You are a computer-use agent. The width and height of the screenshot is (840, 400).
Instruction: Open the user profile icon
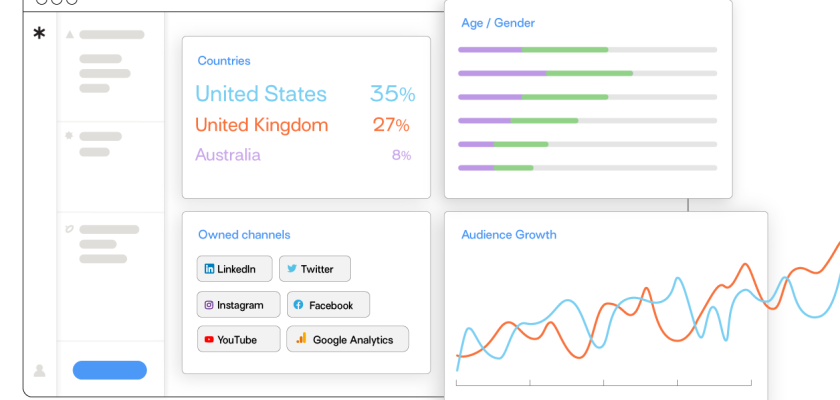click(x=39, y=370)
